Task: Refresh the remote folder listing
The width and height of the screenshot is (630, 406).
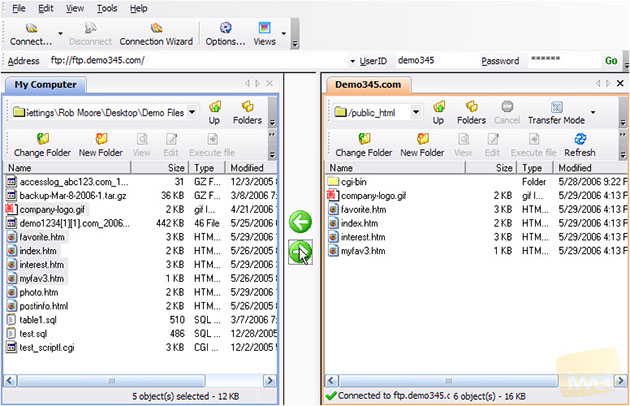Action: (578, 145)
